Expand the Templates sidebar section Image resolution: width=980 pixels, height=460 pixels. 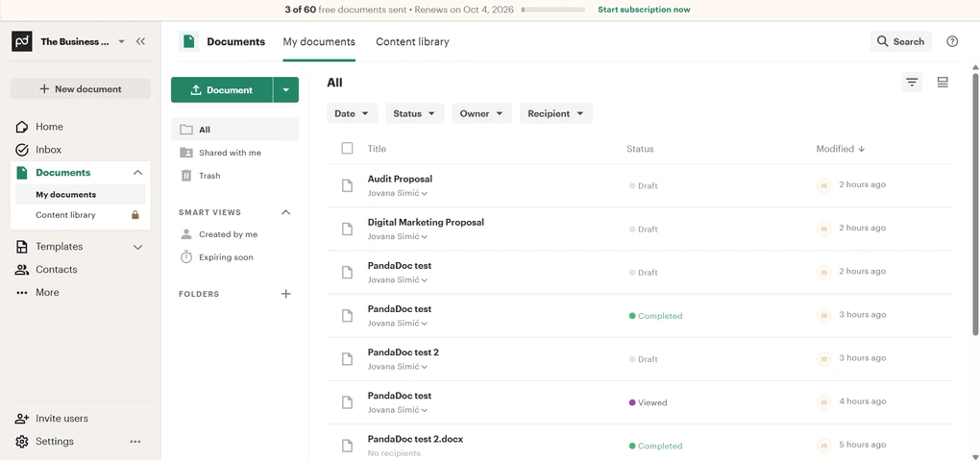tap(138, 247)
